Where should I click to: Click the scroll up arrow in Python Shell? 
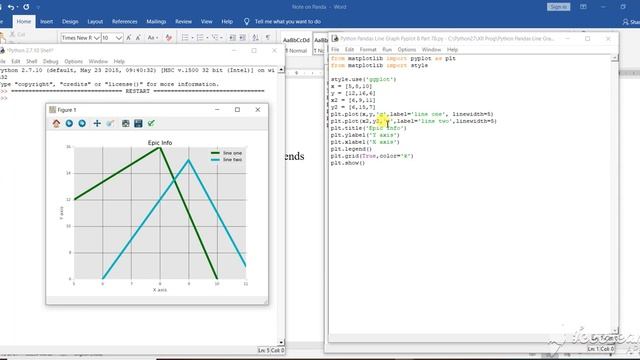coord(281,70)
